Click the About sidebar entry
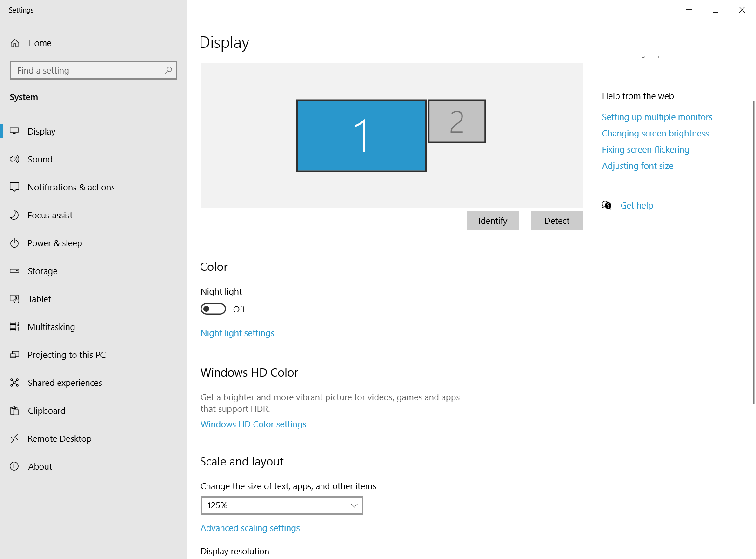Image resolution: width=756 pixels, height=559 pixels. [x=40, y=466]
